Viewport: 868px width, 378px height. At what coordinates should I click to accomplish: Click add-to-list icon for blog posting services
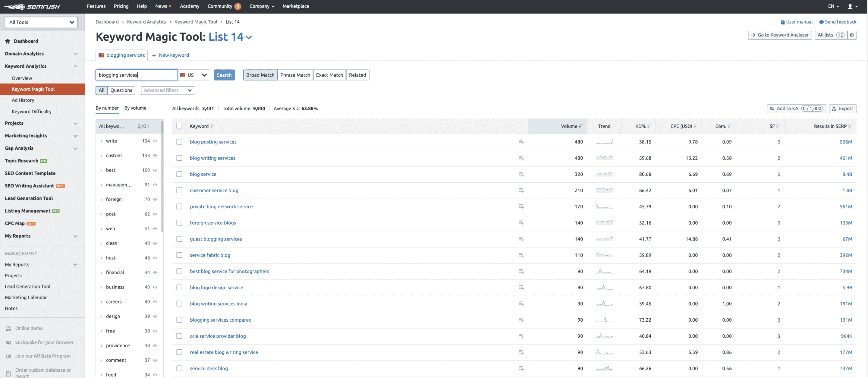(521, 142)
